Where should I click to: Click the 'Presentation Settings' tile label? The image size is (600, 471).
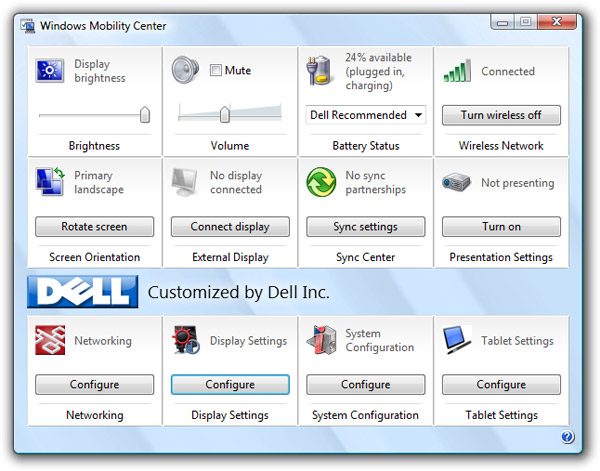[x=501, y=257]
